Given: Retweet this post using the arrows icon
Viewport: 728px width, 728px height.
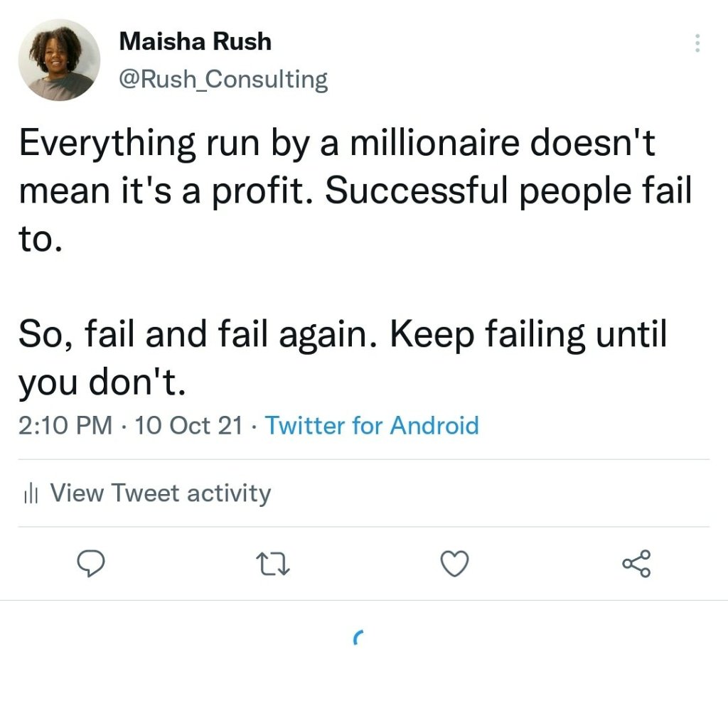Looking at the screenshot, I should pos(274,564).
